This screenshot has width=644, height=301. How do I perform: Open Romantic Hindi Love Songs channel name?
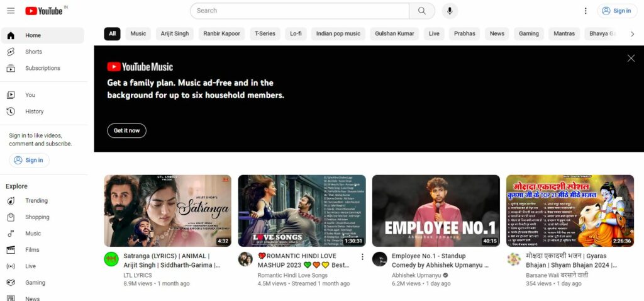pyautogui.click(x=293, y=276)
